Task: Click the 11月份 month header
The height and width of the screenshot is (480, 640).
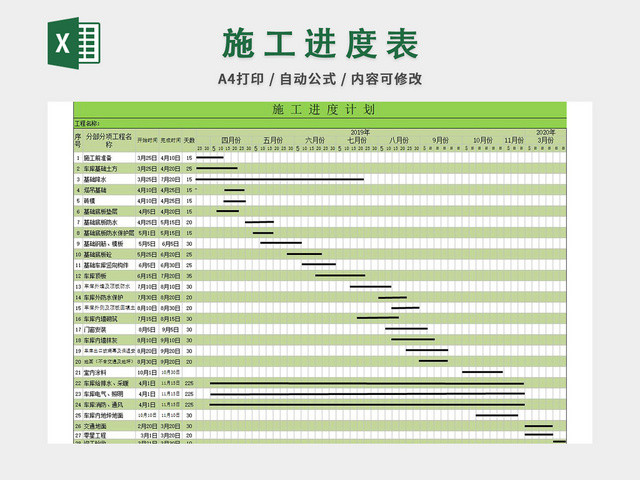Action: pos(514,140)
